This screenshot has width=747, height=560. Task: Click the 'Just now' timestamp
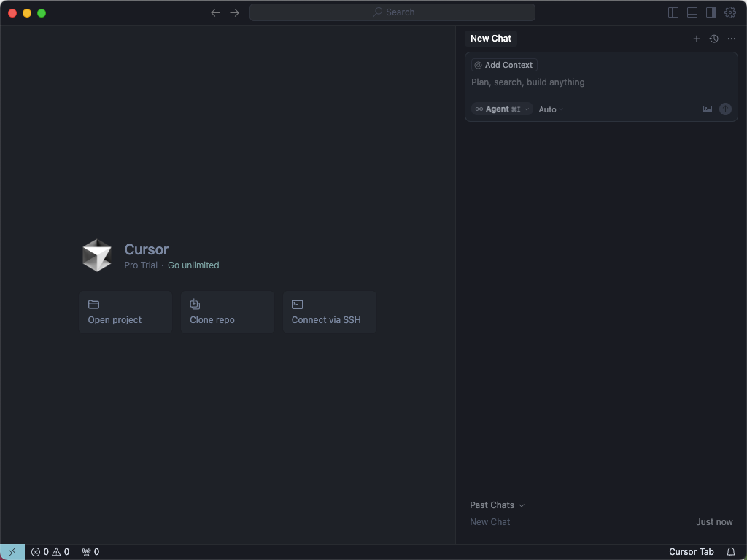click(714, 522)
